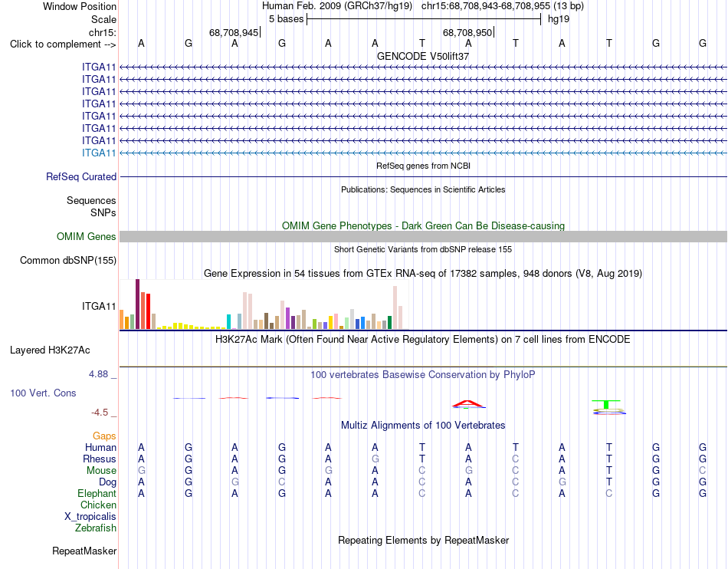This screenshot has height=569, width=728.
Task: Click 'Short Genetic Variants from dbSNP release 155'
Action: (x=423, y=249)
